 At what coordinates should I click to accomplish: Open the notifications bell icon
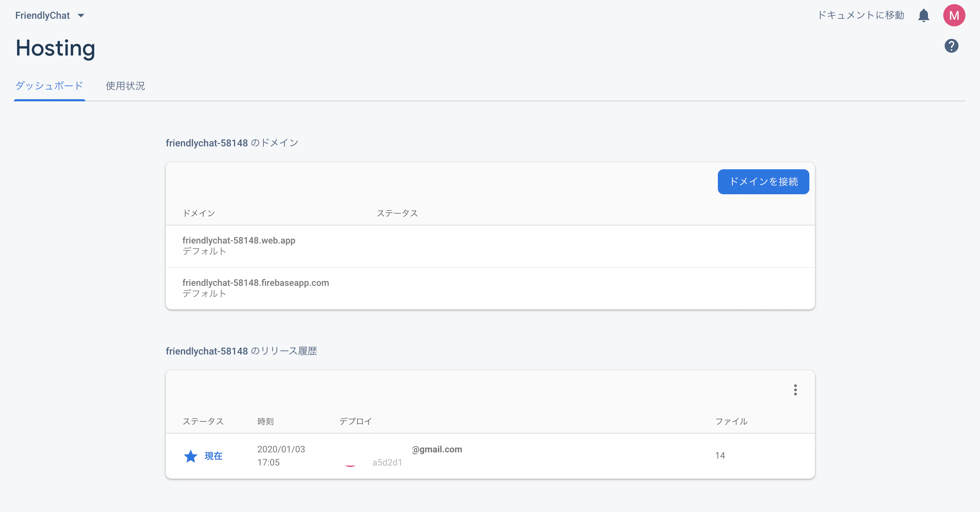coord(923,16)
